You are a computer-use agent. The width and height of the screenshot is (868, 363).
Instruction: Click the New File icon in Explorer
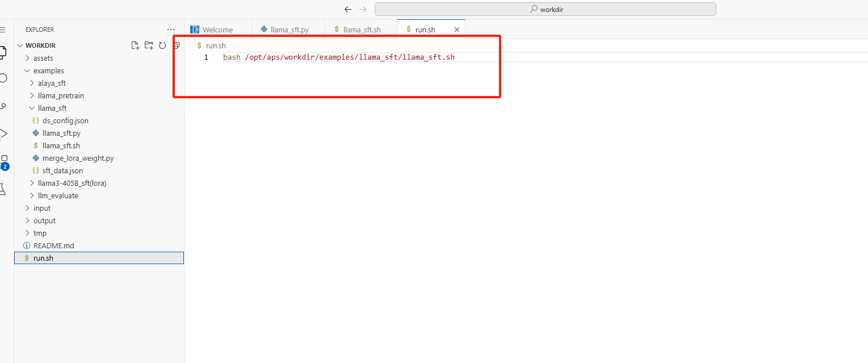[x=135, y=45]
